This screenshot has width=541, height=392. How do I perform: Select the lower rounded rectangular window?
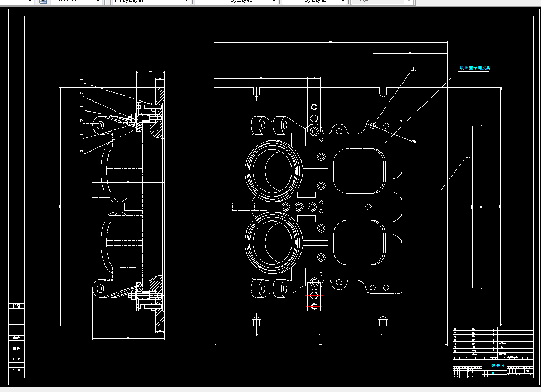[x=359, y=243]
